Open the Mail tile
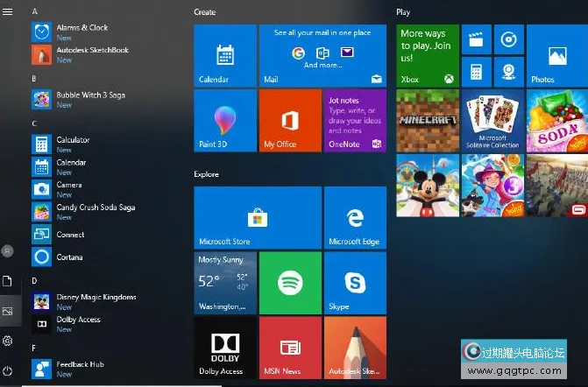 [x=322, y=56]
